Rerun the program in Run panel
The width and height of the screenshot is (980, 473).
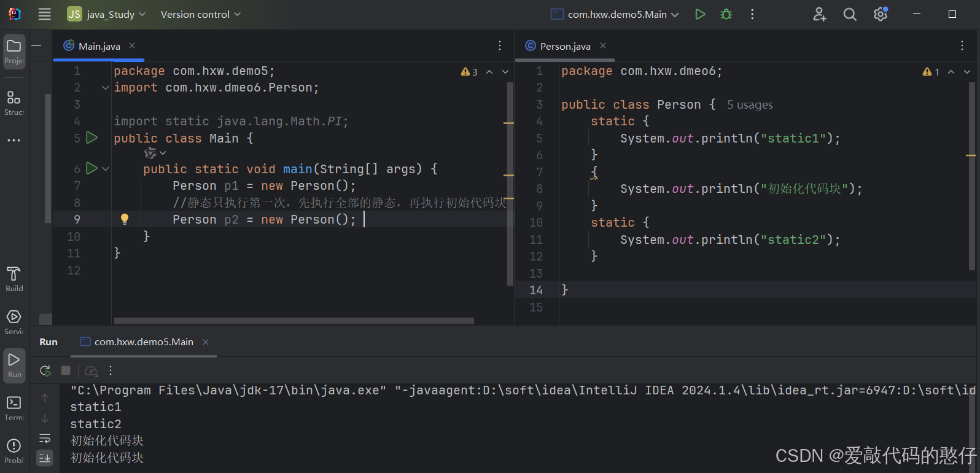tap(45, 370)
